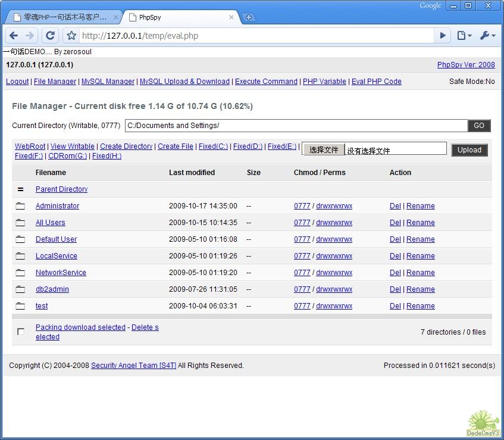This screenshot has width=504, height=440.
Task: Open the File Manager menu link
Action: click(x=55, y=82)
